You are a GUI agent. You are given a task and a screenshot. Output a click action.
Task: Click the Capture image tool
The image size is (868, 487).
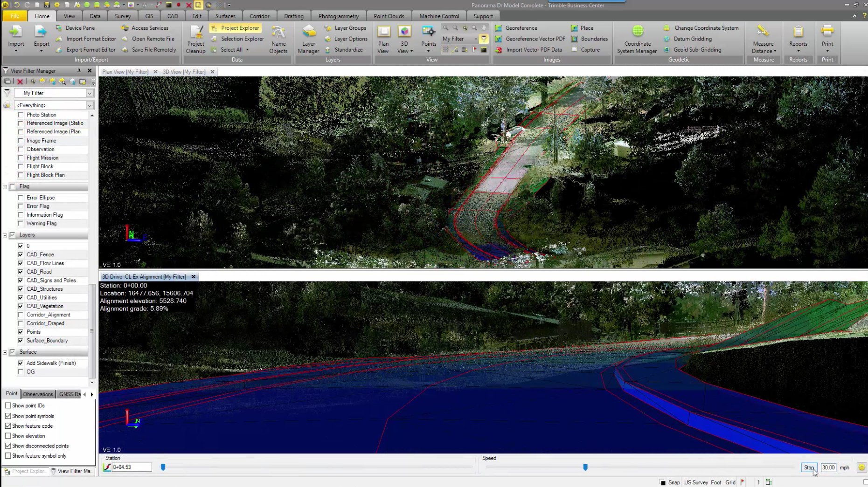[585, 49]
